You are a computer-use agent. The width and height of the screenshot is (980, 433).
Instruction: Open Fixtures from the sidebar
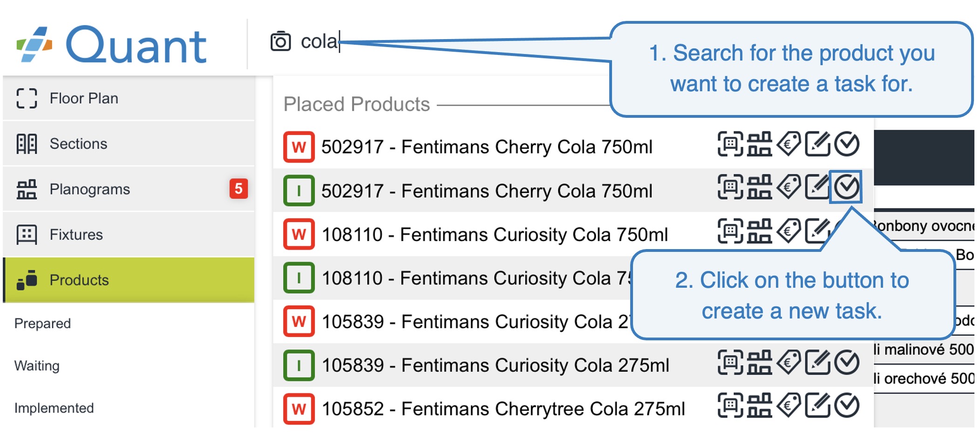76,234
